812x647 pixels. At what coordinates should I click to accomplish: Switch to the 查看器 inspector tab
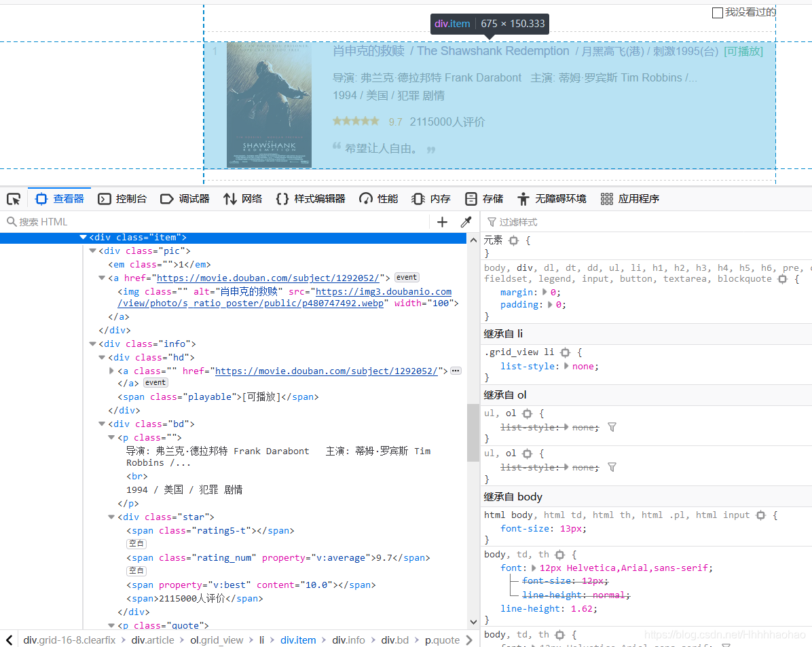(x=60, y=199)
